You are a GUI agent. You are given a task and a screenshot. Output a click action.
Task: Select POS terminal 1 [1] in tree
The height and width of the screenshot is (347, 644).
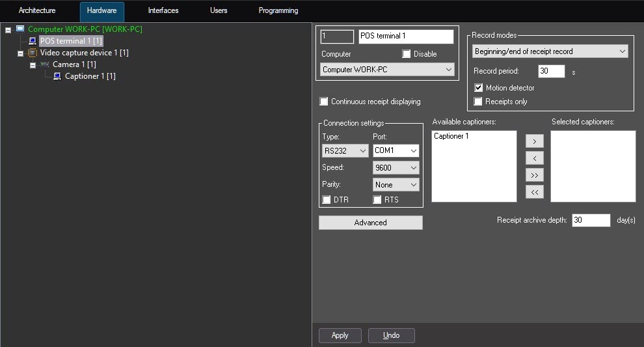point(71,41)
